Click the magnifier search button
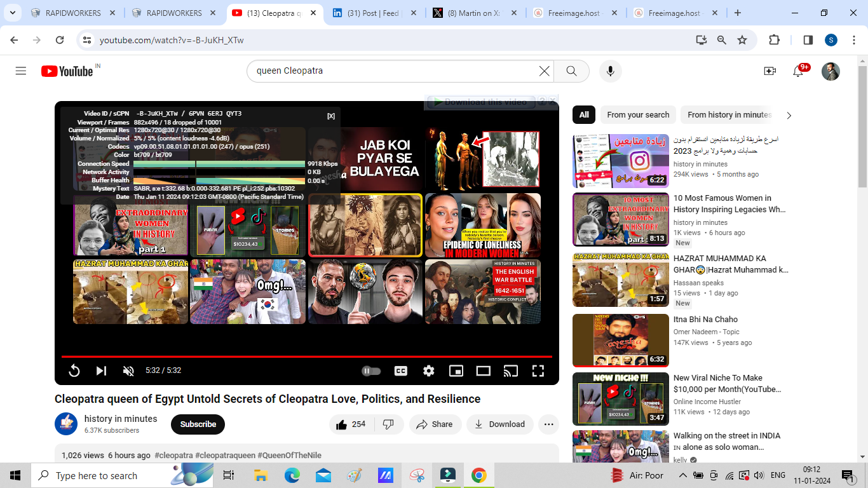 [571, 71]
